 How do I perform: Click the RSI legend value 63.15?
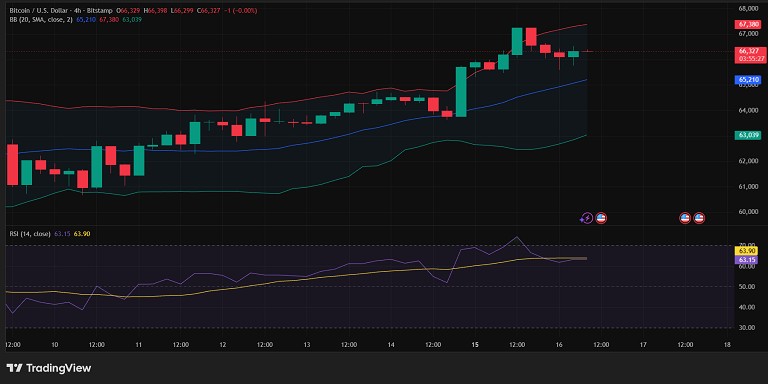click(x=62, y=234)
